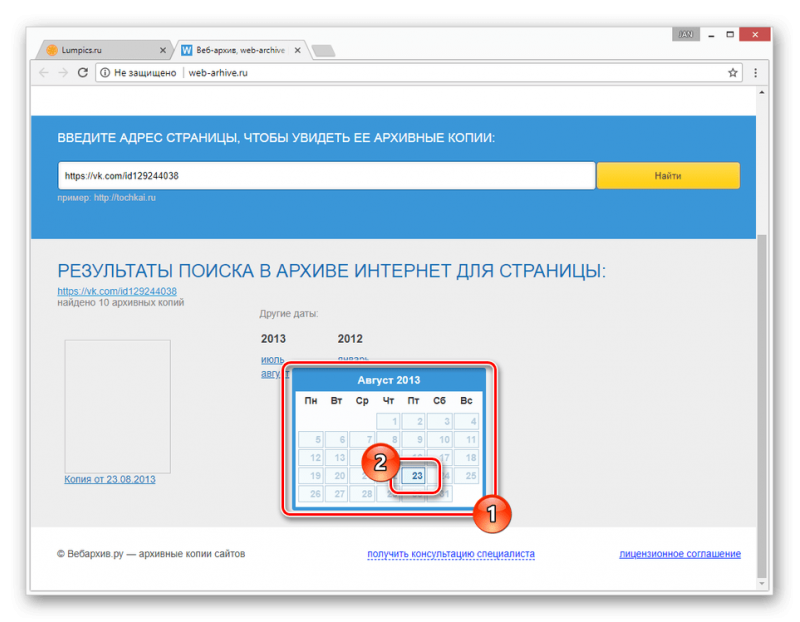Click the 2012 year heading
Viewport: 800px width, 622px height.
click(x=350, y=339)
